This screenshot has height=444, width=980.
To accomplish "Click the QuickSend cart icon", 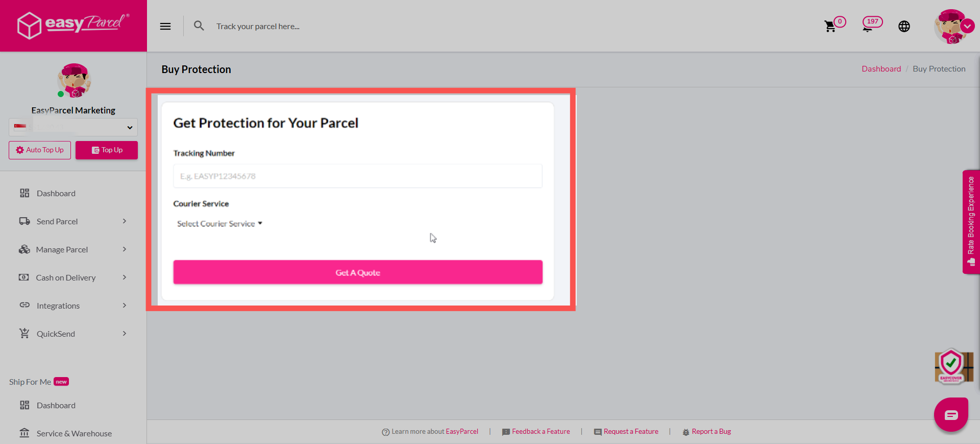I will click(24, 333).
